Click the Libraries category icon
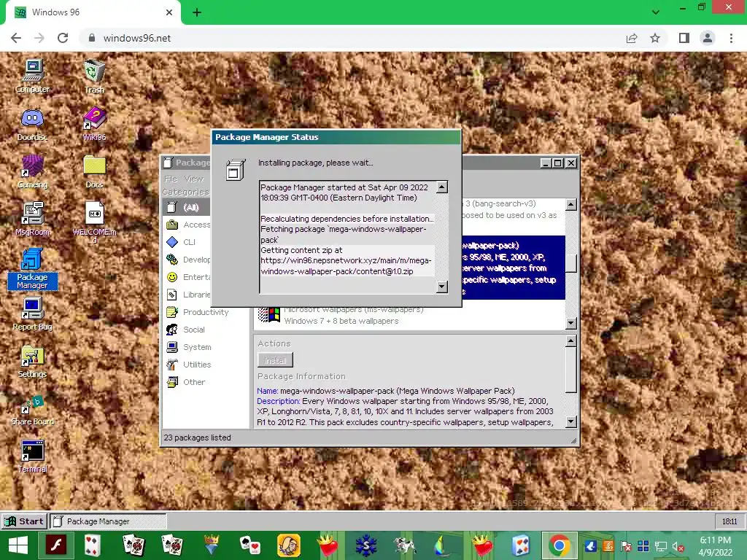Image resolution: width=747 pixels, height=560 pixels. pos(172,295)
